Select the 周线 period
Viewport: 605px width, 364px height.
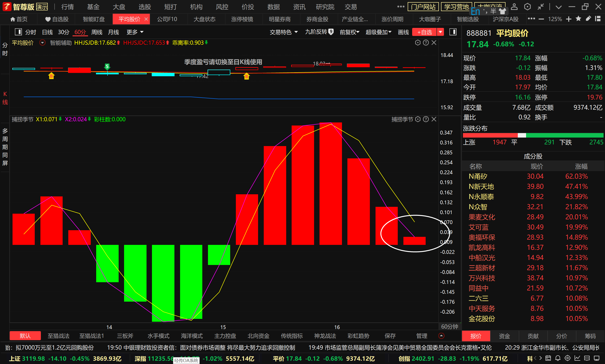coord(97,32)
